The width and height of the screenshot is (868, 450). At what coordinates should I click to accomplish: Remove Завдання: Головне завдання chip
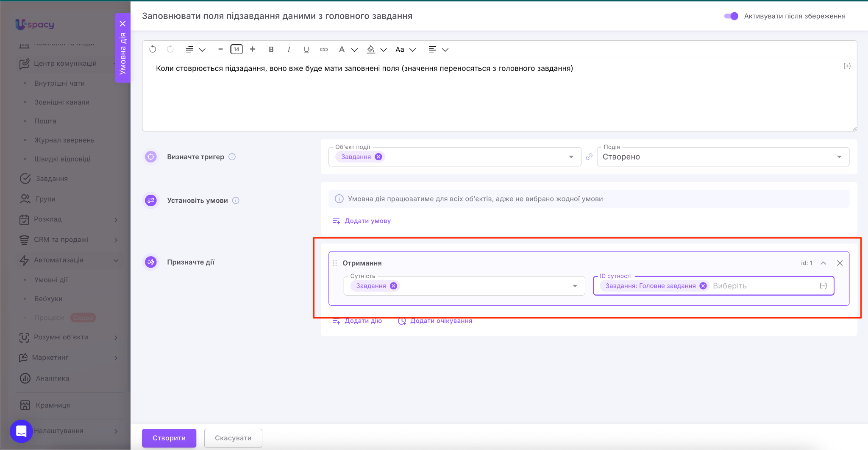pyautogui.click(x=703, y=286)
